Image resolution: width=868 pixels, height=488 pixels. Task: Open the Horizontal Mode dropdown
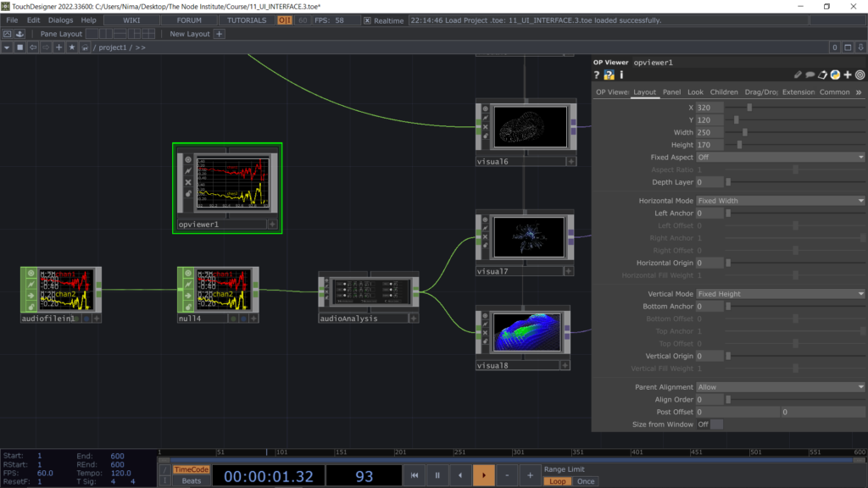click(781, 201)
